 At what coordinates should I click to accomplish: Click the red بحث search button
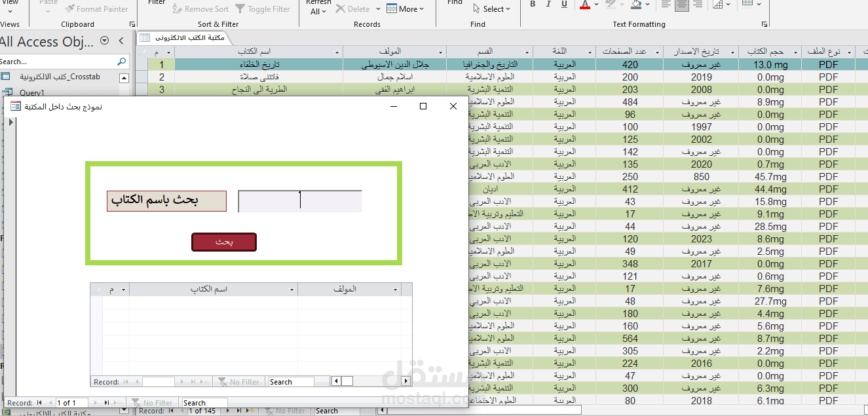pyautogui.click(x=224, y=242)
